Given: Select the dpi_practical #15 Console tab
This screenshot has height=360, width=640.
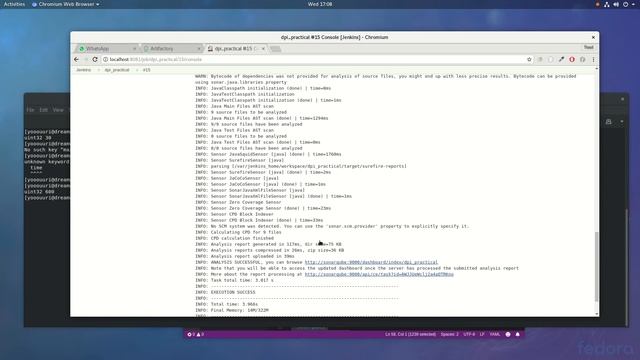Looking at the screenshot, I should coord(235,49).
